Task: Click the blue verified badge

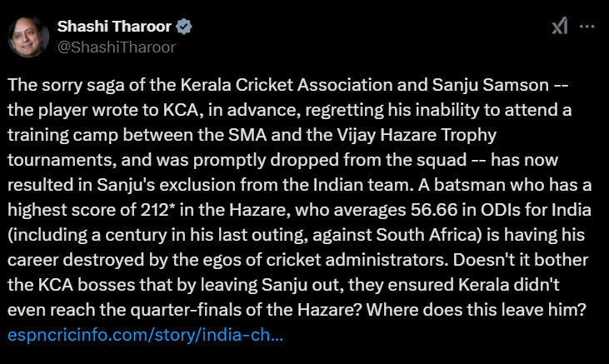Action: tap(184, 27)
